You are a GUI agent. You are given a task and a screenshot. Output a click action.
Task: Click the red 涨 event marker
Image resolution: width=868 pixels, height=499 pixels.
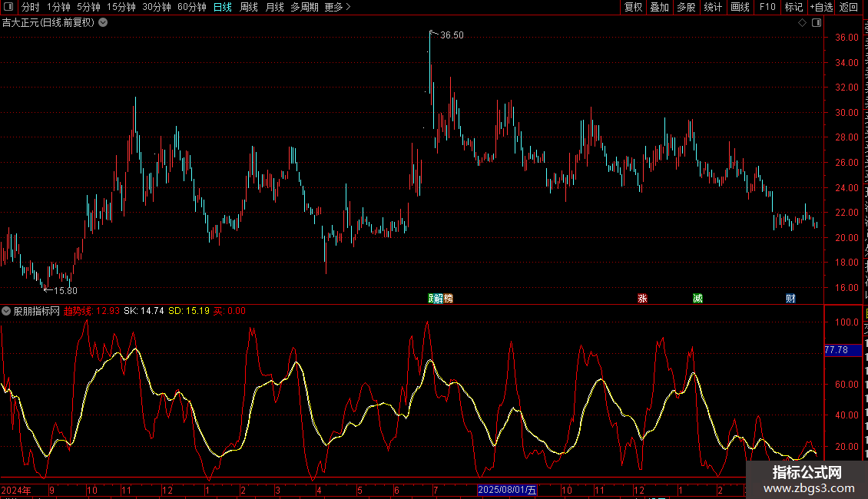tap(642, 299)
